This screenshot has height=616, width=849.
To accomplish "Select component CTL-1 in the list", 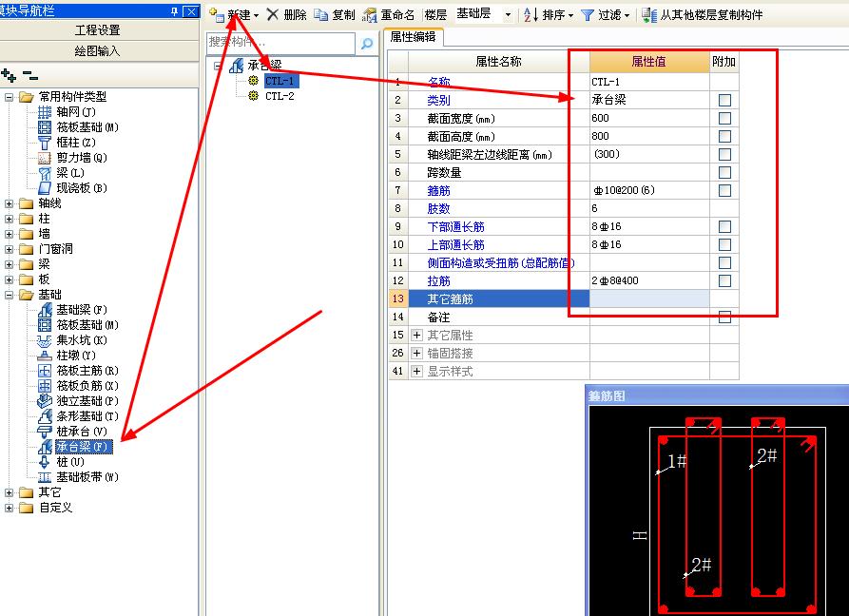I will click(x=280, y=81).
